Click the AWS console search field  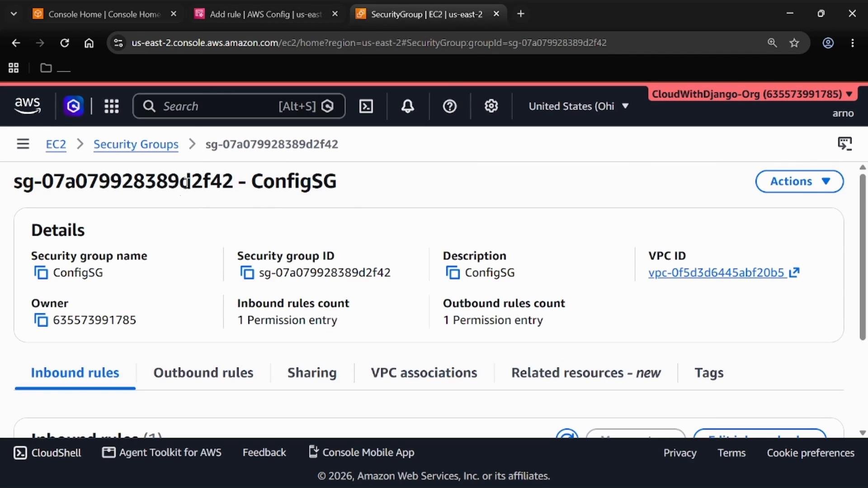239,106
